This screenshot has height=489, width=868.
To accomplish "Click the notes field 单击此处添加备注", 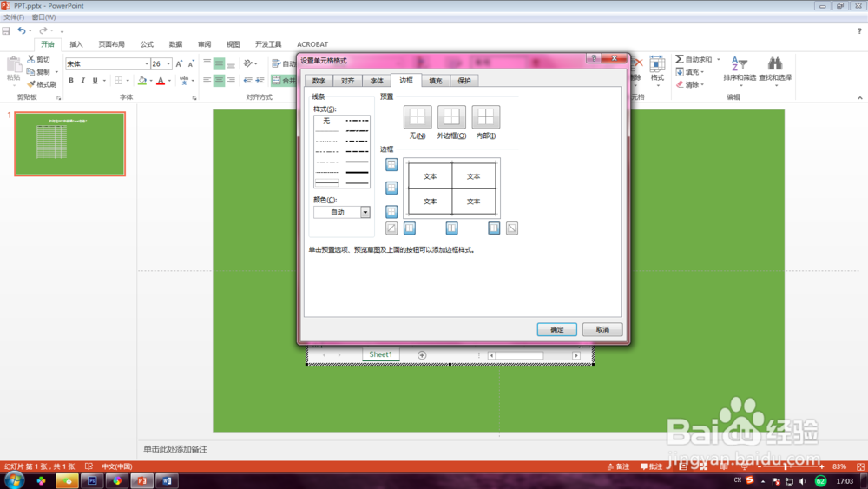I will (x=175, y=449).
